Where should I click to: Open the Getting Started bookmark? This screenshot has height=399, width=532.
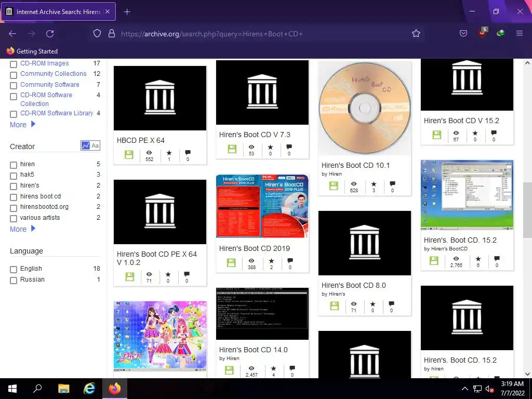pyautogui.click(x=32, y=51)
